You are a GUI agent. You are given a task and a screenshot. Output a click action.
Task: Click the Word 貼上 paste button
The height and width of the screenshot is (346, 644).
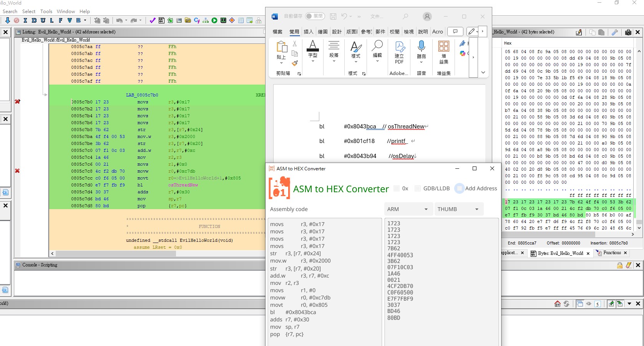(x=282, y=53)
